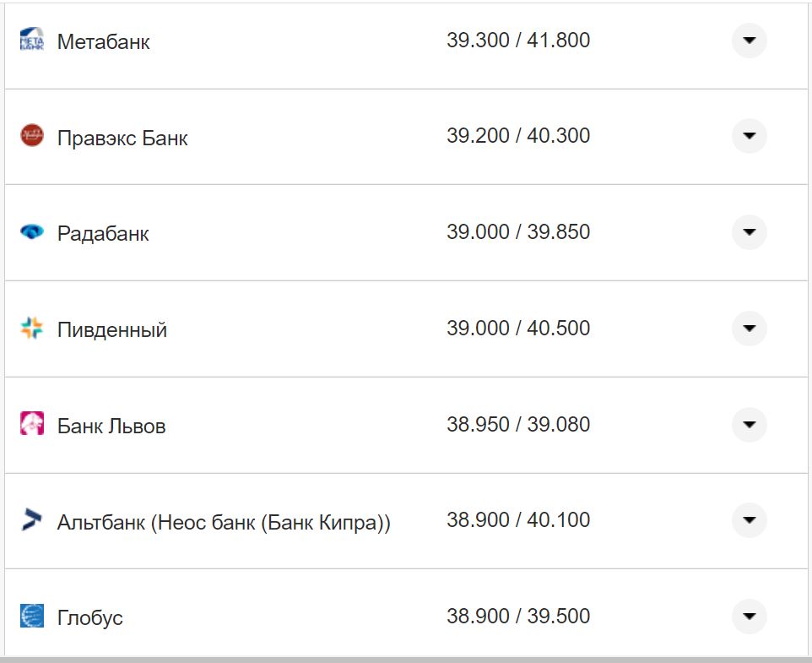Click the Правэкс Банк red logo

tap(32, 136)
